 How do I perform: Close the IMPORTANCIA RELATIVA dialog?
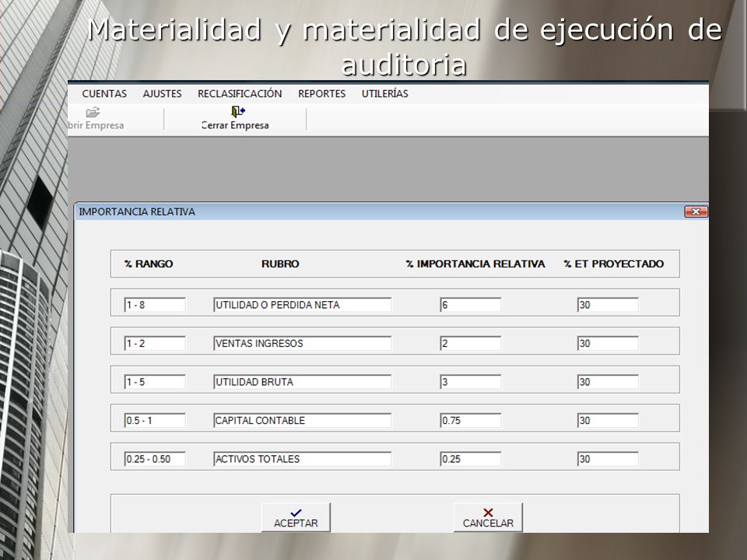pyautogui.click(x=696, y=212)
